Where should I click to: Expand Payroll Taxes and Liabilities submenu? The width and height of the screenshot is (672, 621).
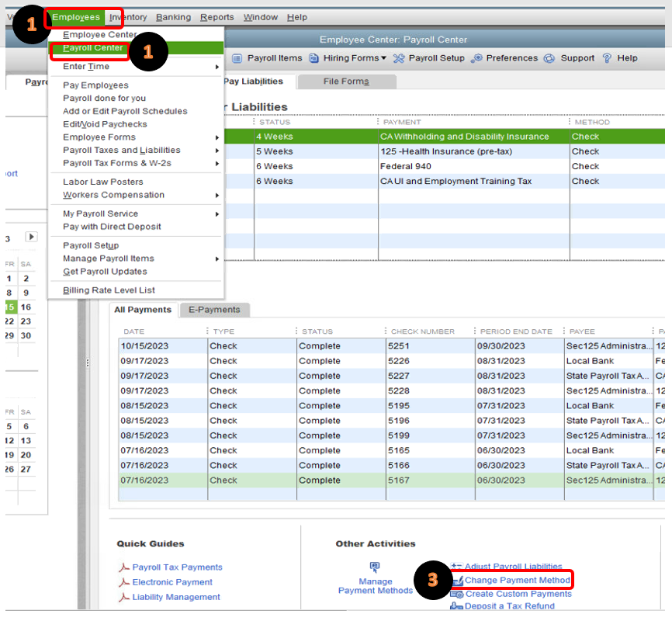pos(216,151)
